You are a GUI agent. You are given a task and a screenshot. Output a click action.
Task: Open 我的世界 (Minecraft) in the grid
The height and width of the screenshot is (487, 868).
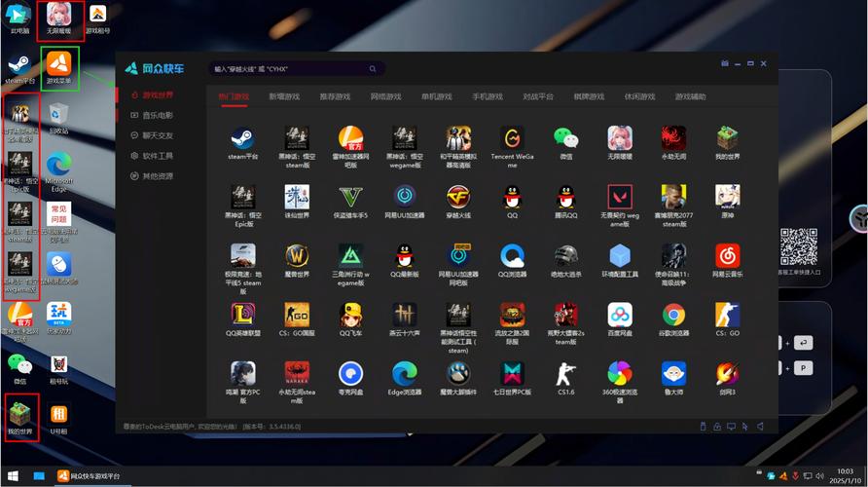coord(727,137)
